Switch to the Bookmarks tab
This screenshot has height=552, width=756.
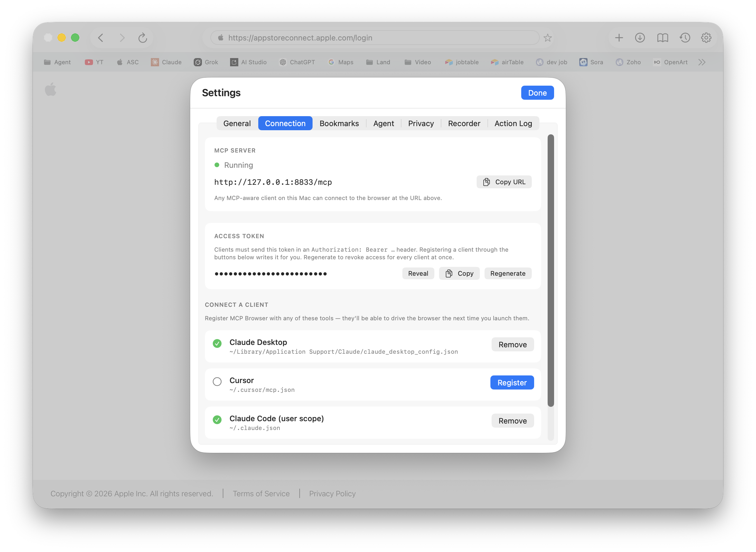point(339,124)
